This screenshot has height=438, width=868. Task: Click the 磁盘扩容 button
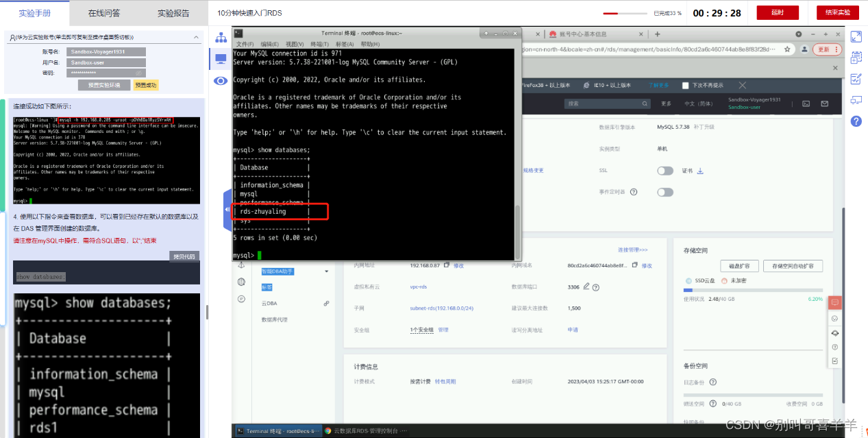(x=739, y=266)
